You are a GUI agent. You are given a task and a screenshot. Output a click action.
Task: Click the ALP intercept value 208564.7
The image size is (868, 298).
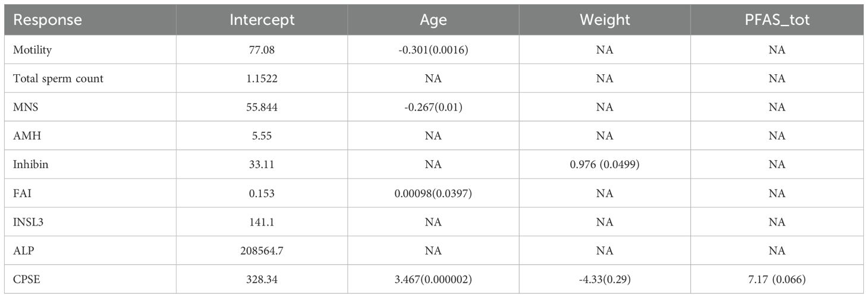(262, 251)
